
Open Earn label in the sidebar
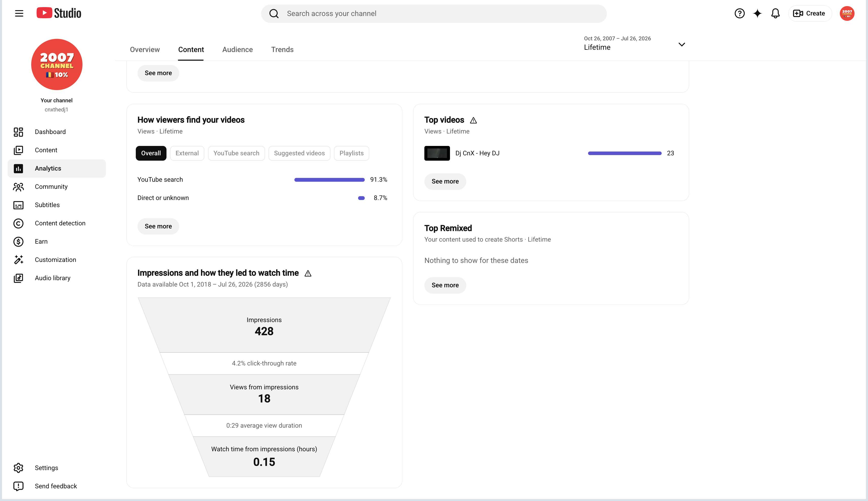[41, 241]
